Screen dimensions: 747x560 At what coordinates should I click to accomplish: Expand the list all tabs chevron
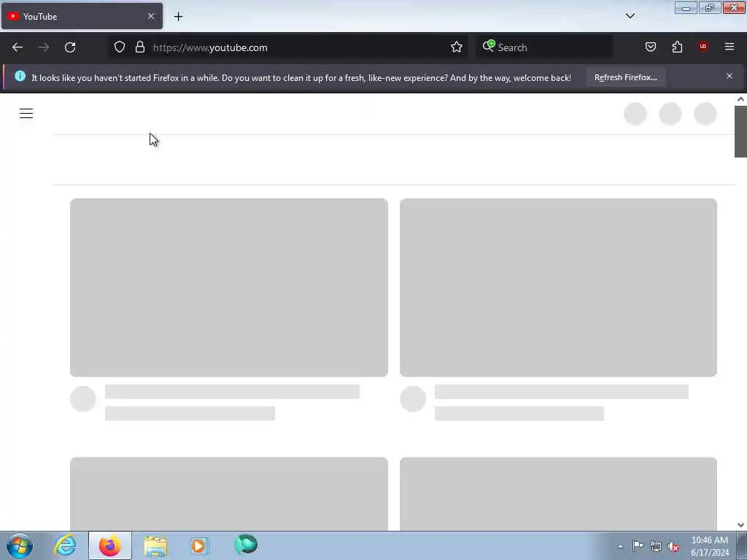(630, 16)
